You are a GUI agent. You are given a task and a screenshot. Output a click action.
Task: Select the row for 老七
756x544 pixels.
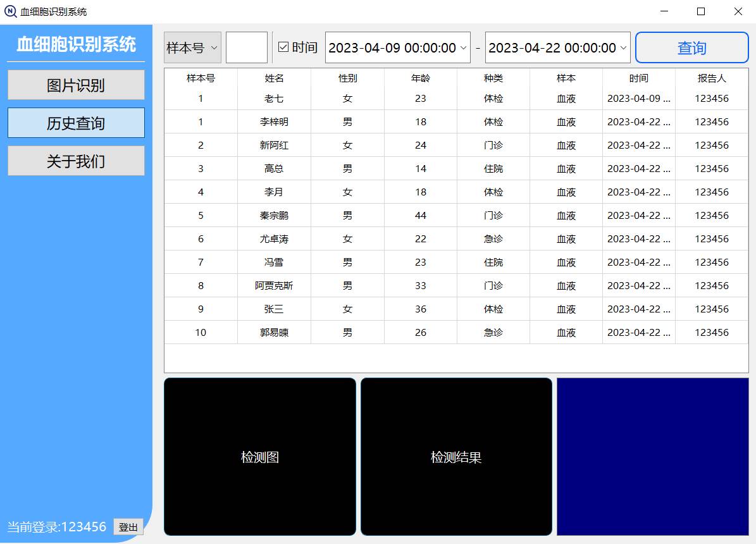point(274,99)
